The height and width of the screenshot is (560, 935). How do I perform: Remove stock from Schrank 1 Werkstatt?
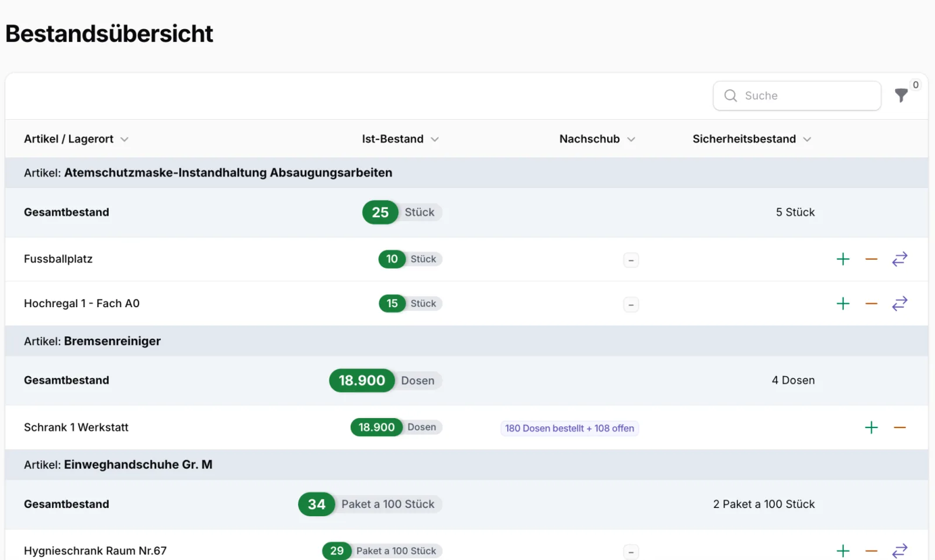click(900, 427)
